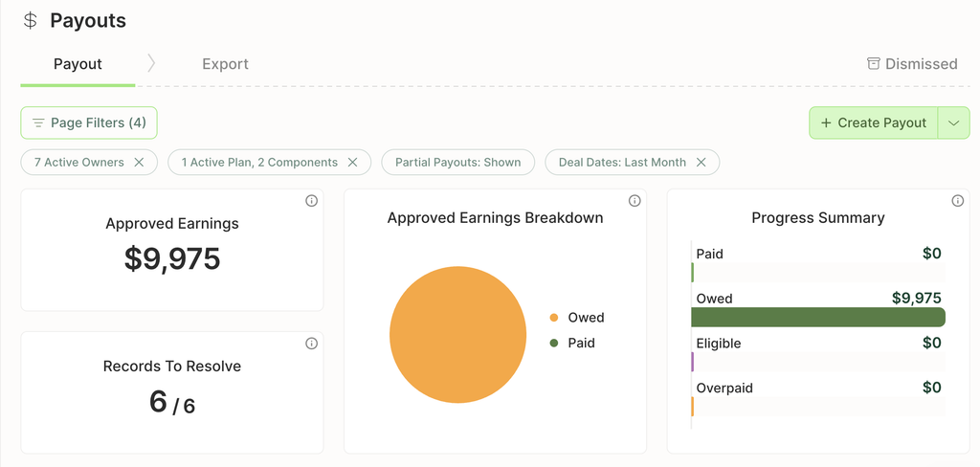Image resolution: width=980 pixels, height=467 pixels.
Task: Click the dollar sign Payouts icon
Action: [30, 21]
